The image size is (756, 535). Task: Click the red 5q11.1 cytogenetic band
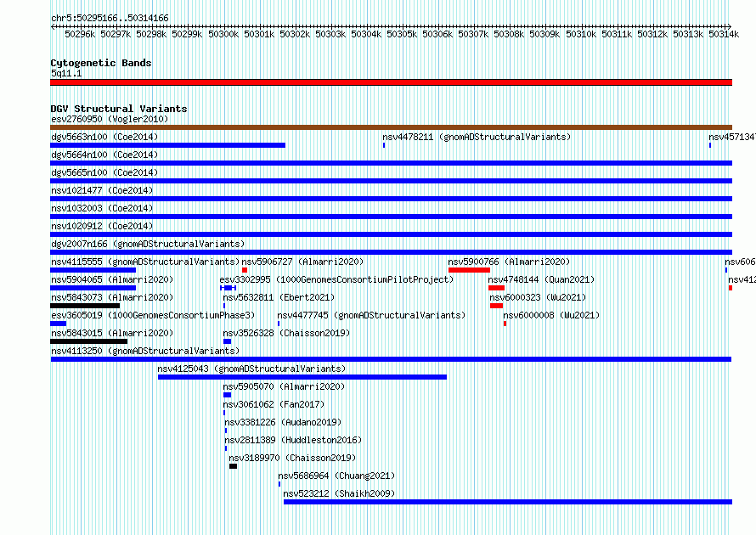pyautogui.click(x=391, y=82)
